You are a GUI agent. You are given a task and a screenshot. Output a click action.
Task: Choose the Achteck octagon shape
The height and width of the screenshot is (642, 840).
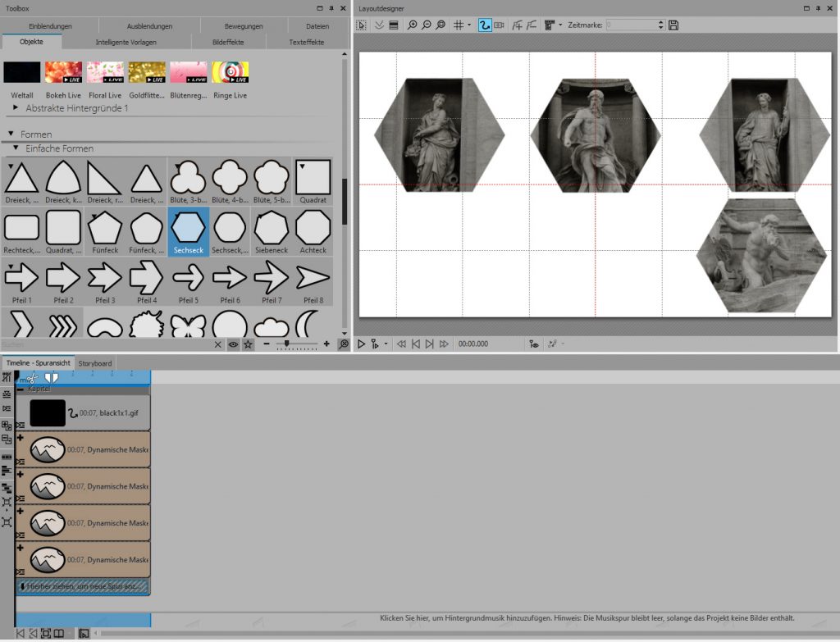pyautogui.click(x=313, y=227)
